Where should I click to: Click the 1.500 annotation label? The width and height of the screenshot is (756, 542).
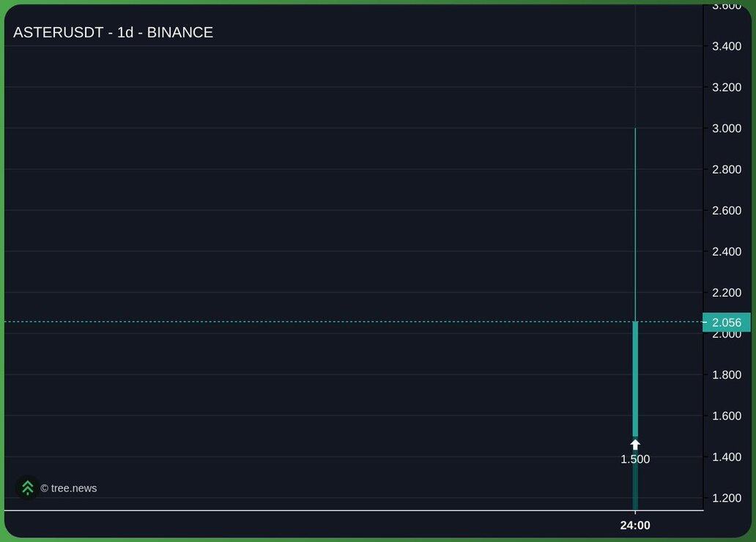[x=635, y=459]
